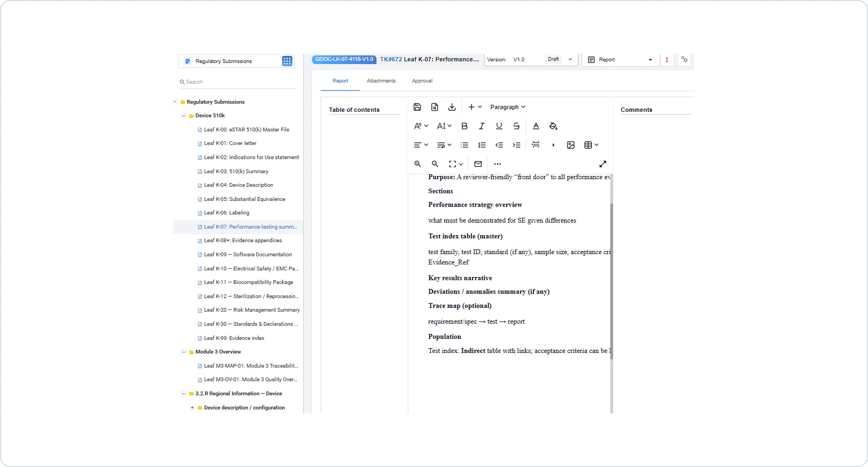Apply bulleted list formatting
This screenshot has width=868, height=467.
pyautogui.click(x=464, y=145)
